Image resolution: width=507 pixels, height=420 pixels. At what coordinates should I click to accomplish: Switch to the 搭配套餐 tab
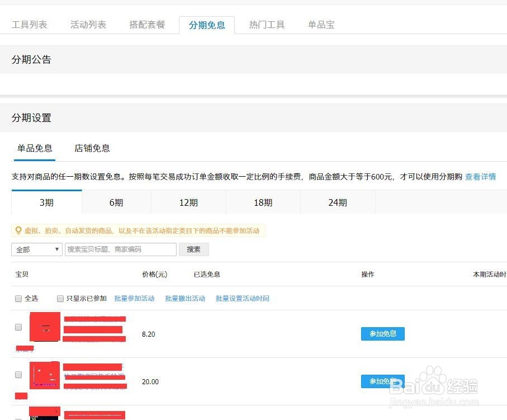pos(147,25)
